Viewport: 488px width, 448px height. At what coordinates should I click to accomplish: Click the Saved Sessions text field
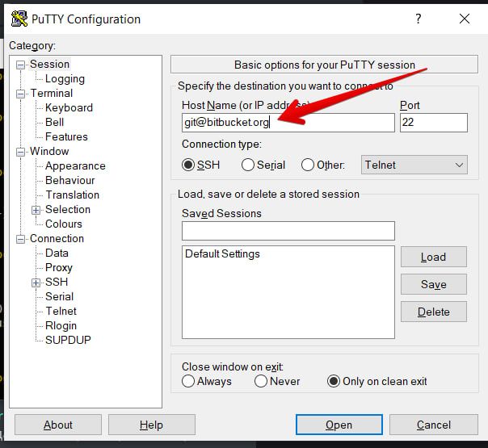[288, 231]
